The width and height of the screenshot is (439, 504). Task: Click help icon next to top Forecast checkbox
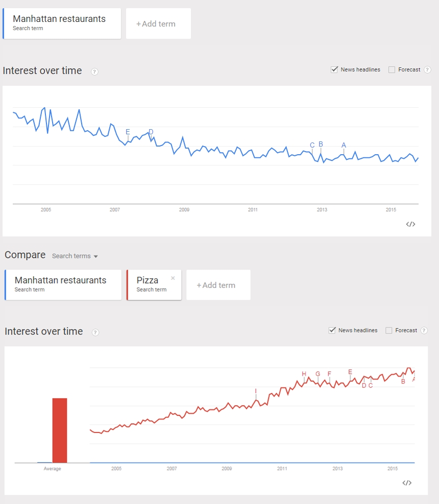click(x=427, y=70)
